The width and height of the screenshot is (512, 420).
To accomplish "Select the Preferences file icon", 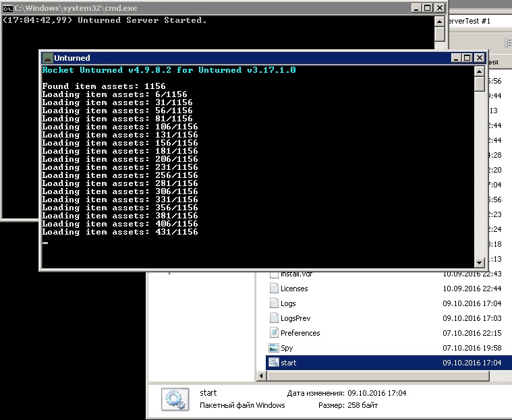I will (x=274, y=333).
